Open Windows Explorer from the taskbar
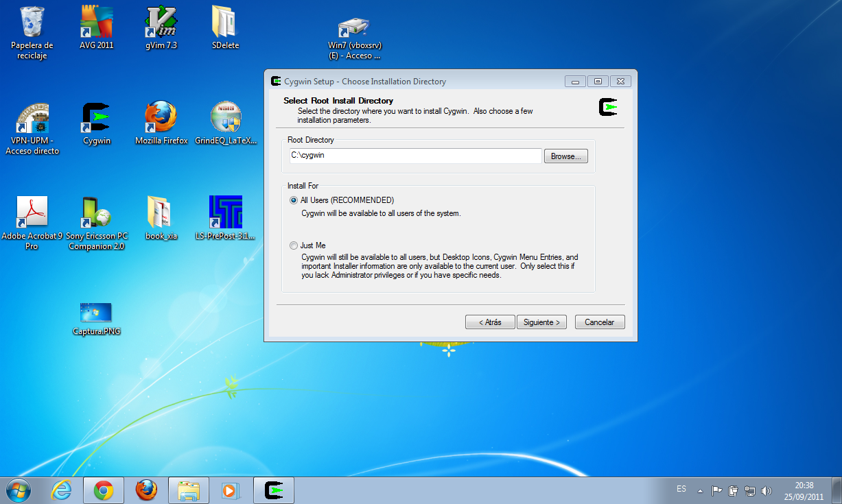This screenshot has width=842, height=504. pyautogui.click(x=188, y=490)
